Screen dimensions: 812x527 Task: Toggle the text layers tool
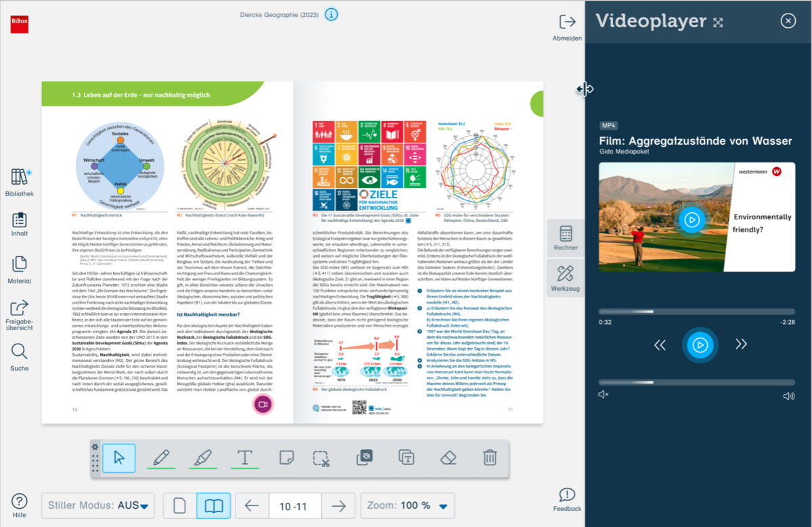406,458
